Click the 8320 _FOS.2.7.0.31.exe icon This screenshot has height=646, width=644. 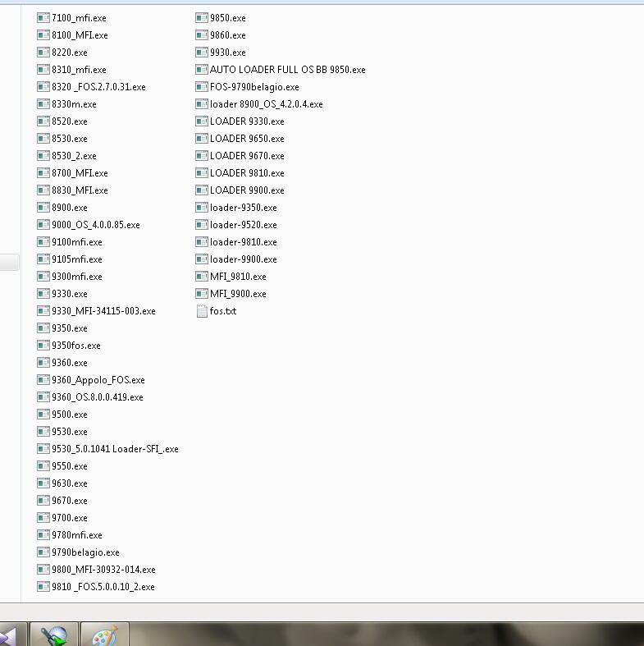(43, 87)
